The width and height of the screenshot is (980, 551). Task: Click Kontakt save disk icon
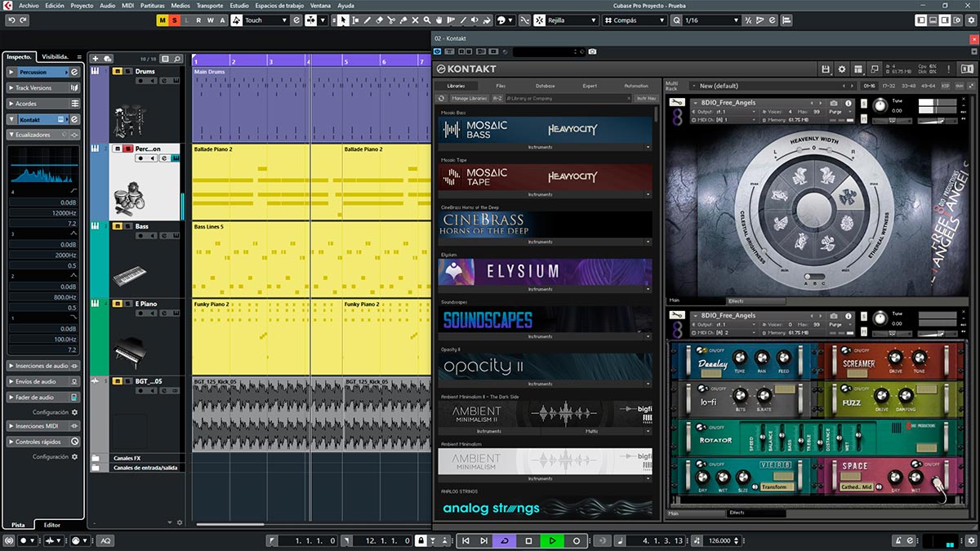tap(826, 69)
